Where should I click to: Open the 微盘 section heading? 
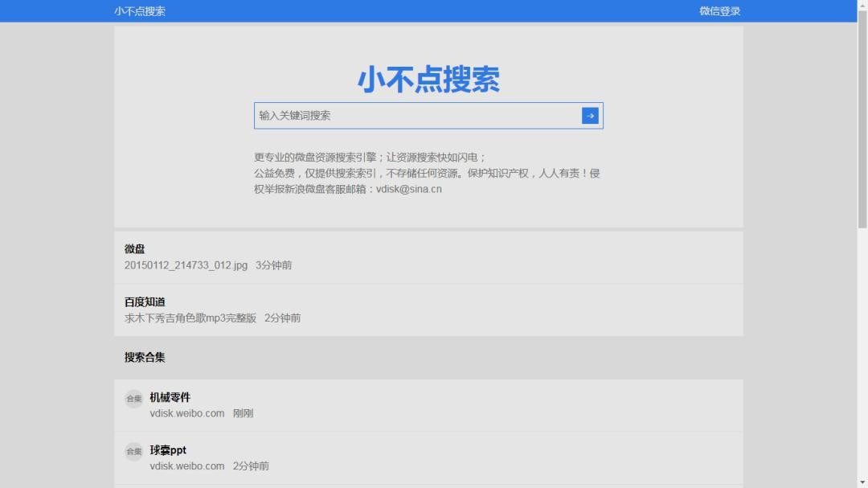135,249
